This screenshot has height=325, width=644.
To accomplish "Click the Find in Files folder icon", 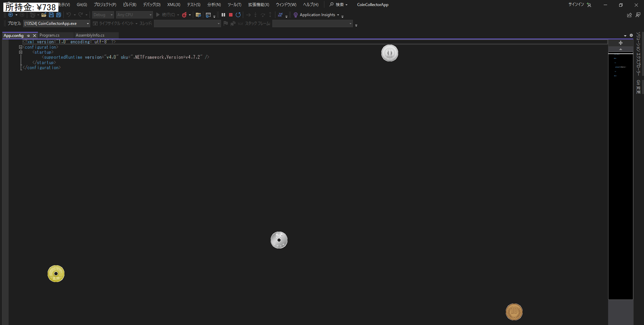I will [x=198, y=15].
